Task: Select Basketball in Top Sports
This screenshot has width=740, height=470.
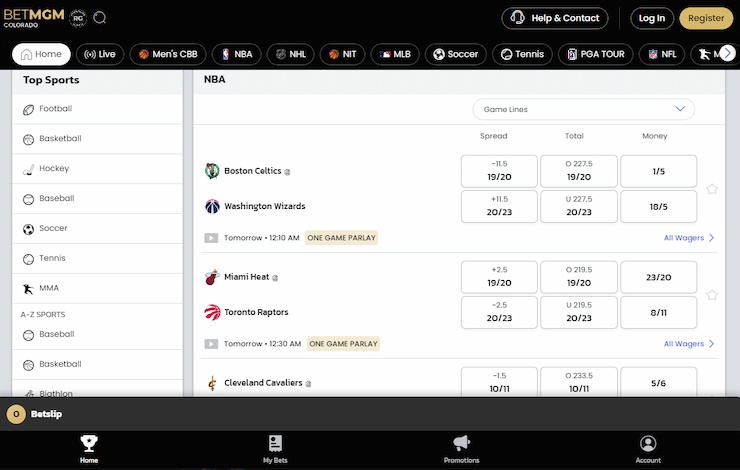Action: [x=97, y=139]
